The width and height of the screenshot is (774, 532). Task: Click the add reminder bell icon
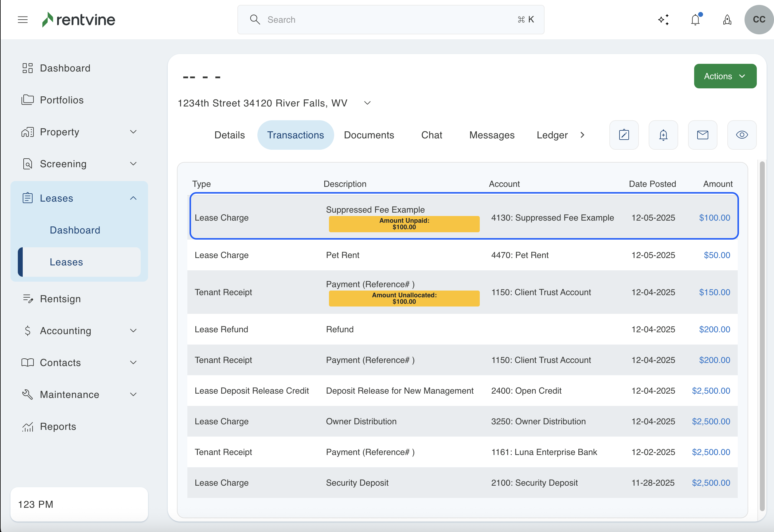[663, 135]
